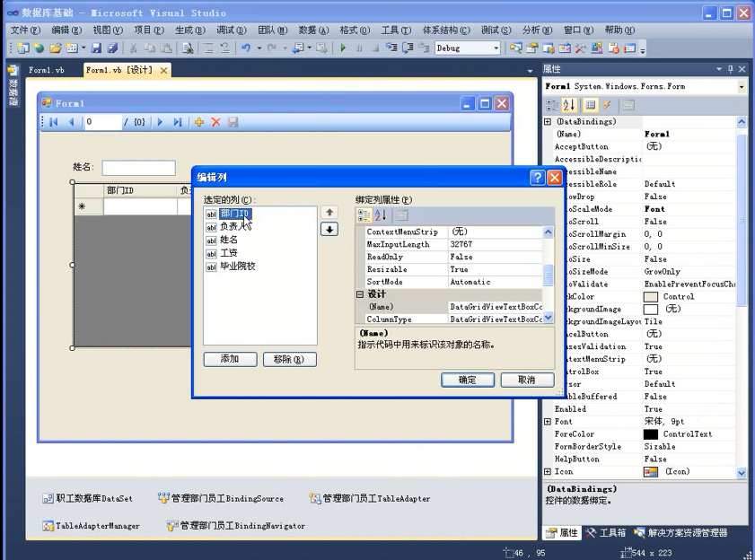Click Categorized icon in Properties panel
Screen dimensions: 755x560
552,105
